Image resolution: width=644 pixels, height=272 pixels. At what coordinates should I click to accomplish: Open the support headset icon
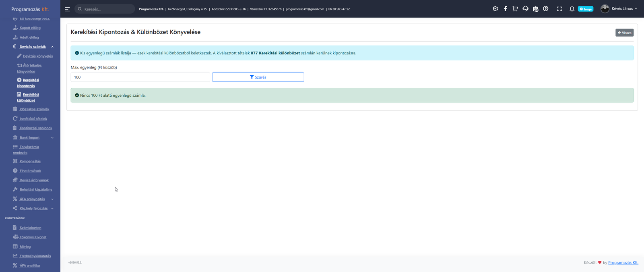coord(525,8)
